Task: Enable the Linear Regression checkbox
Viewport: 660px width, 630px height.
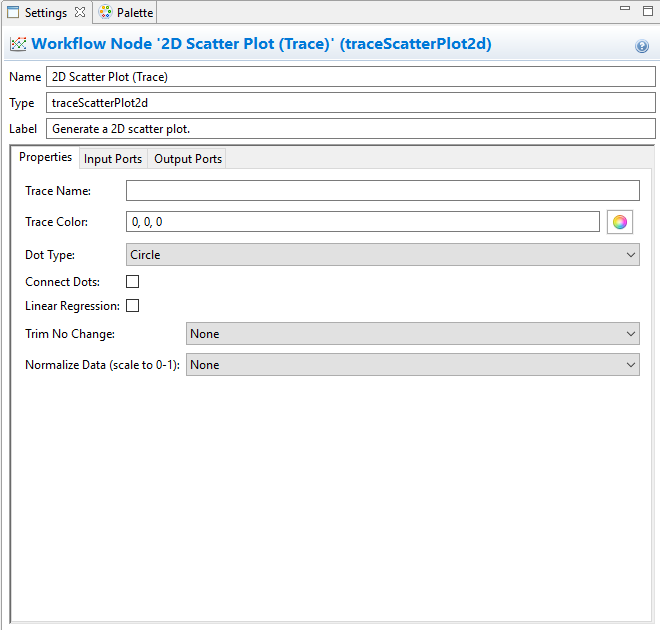Action: (133, 306)
